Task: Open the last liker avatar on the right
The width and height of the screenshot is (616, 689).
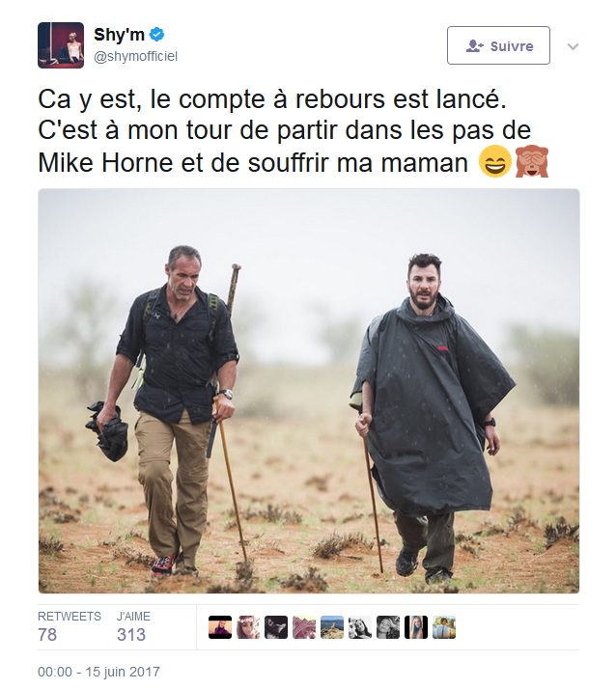Action: point(444,627)
